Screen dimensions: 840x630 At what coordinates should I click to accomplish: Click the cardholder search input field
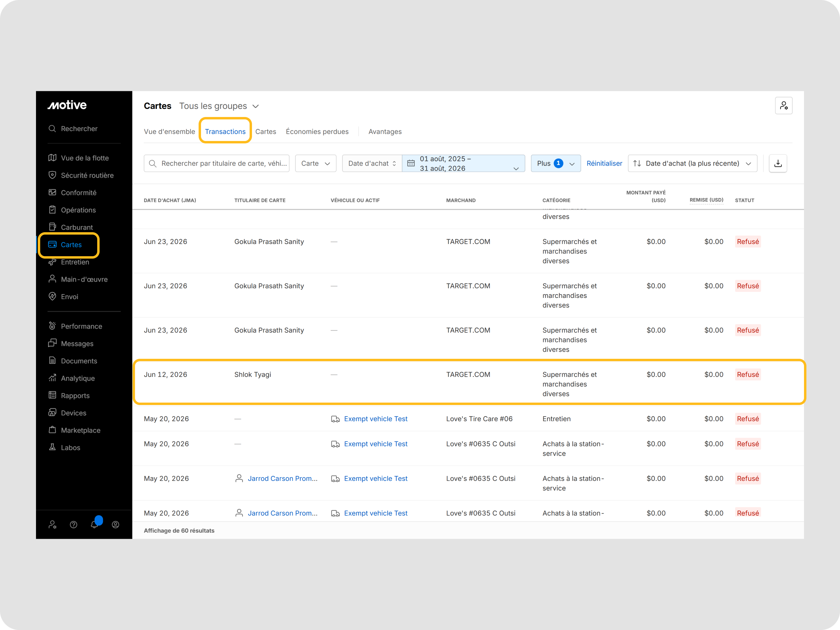pyautogui.click(x=217, y=163)
